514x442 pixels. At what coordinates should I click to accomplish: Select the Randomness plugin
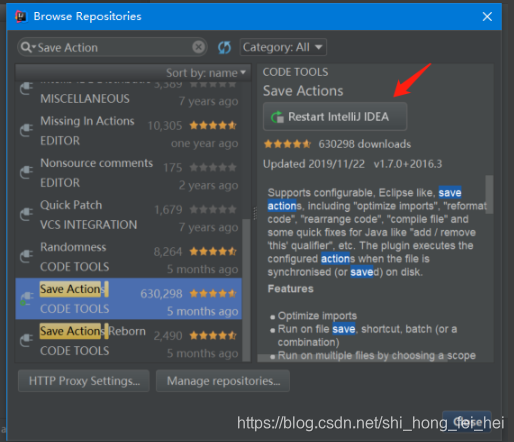pyautogui.click(x=129, y=257)
